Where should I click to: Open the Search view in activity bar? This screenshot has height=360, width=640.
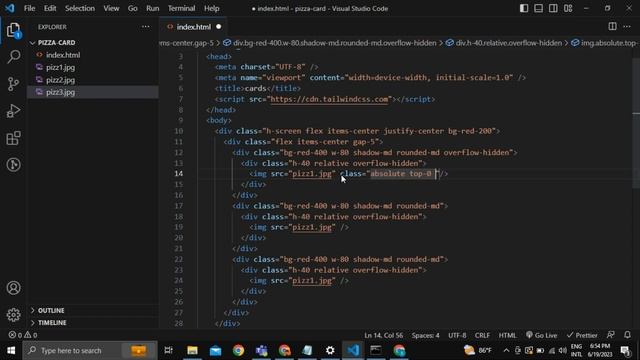coord(13,56)
